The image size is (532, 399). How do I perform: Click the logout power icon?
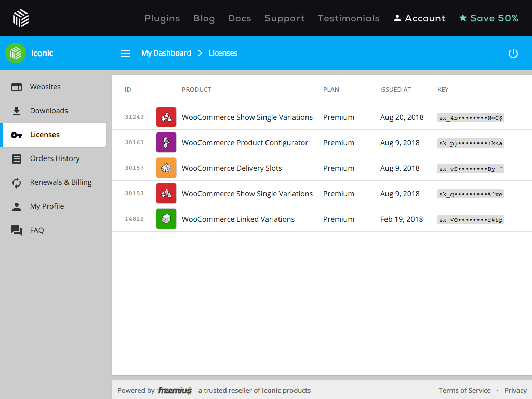click(513, 53)
